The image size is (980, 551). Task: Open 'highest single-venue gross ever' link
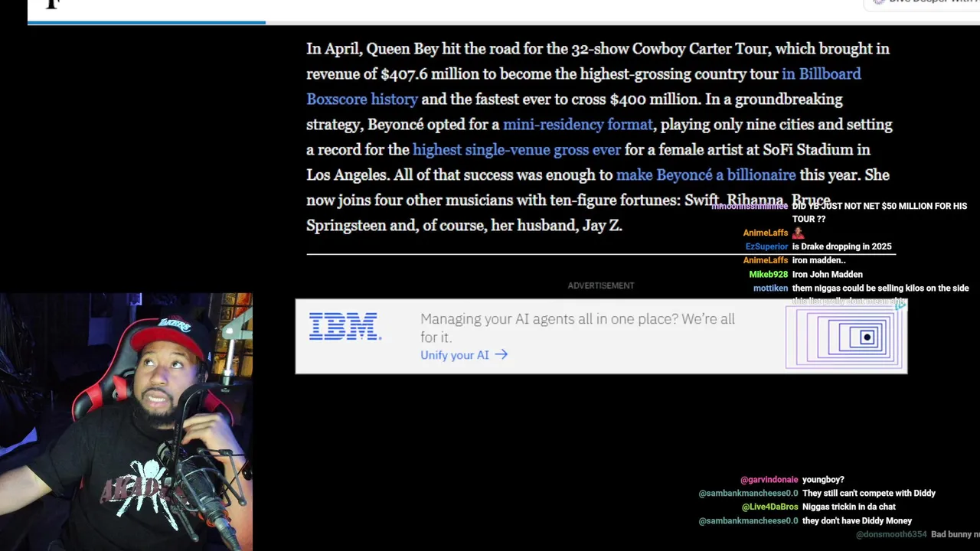pos(517,149)
